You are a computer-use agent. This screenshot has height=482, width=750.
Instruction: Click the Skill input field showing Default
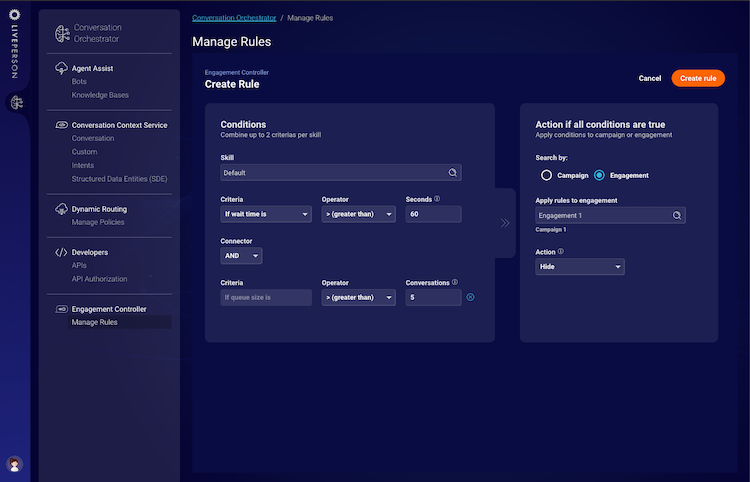click(x=341, y=173)
